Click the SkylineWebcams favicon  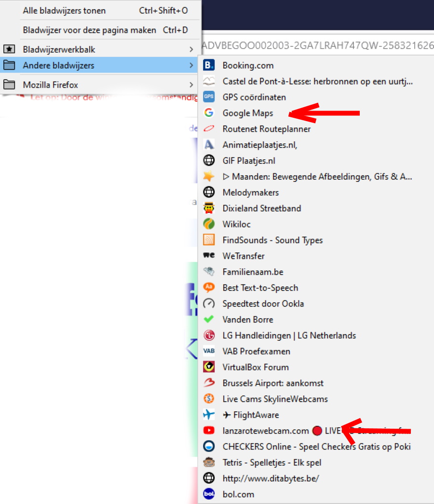point(209,399)
